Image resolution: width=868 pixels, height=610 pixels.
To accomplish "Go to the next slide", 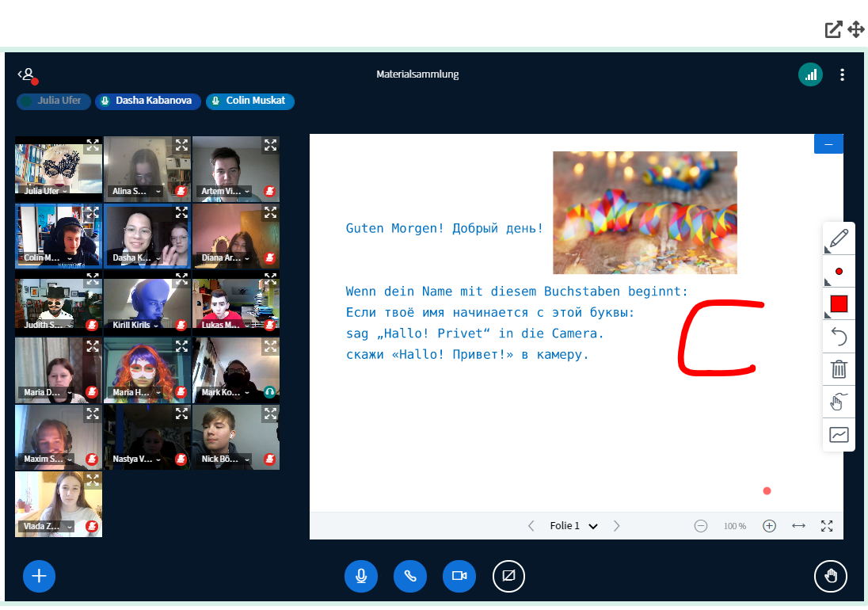I will click(616, 526).
